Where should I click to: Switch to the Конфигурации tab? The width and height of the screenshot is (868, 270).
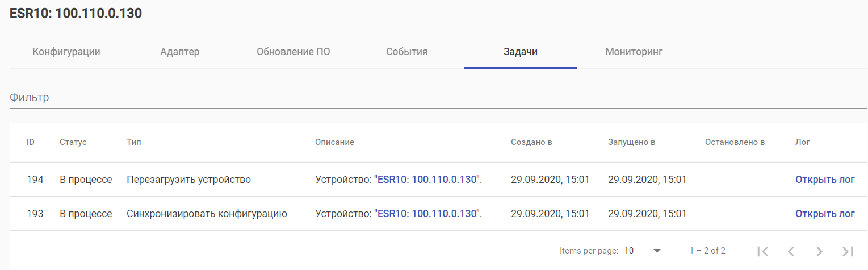[66, 52]
